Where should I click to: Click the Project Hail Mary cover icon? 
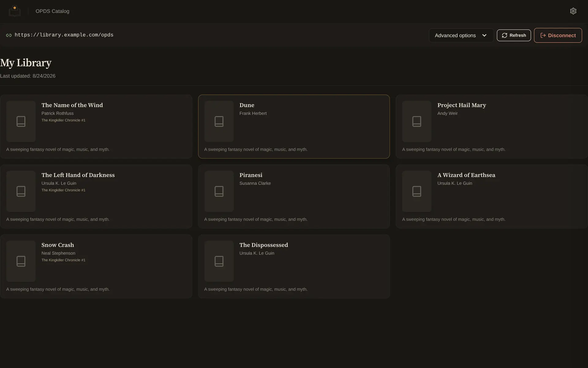[x=417, y=121]
